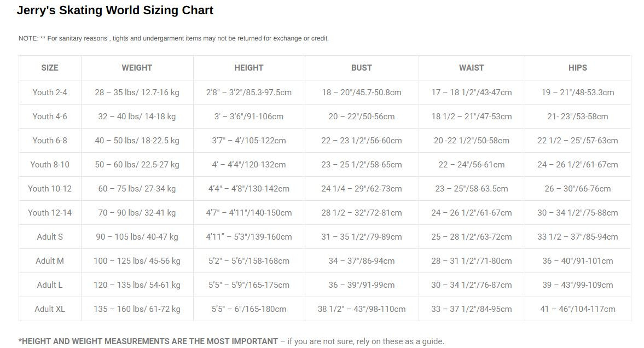Click the HIPS column header
The image size is (644, 348).
coord(578,68)
